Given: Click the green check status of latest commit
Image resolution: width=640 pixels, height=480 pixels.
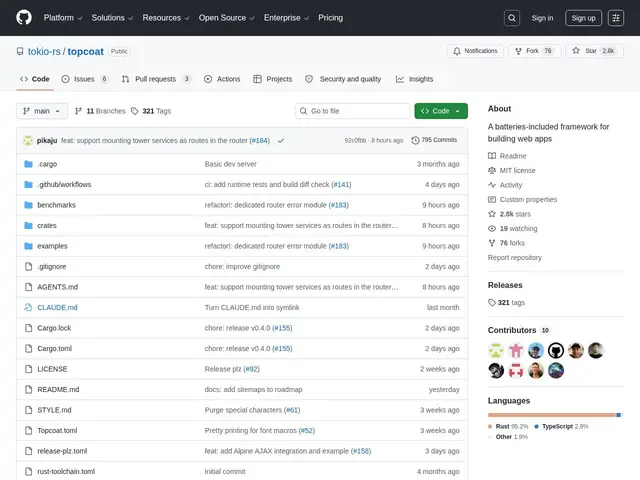Looking at the screenshot, I should [x=281, y=140].
